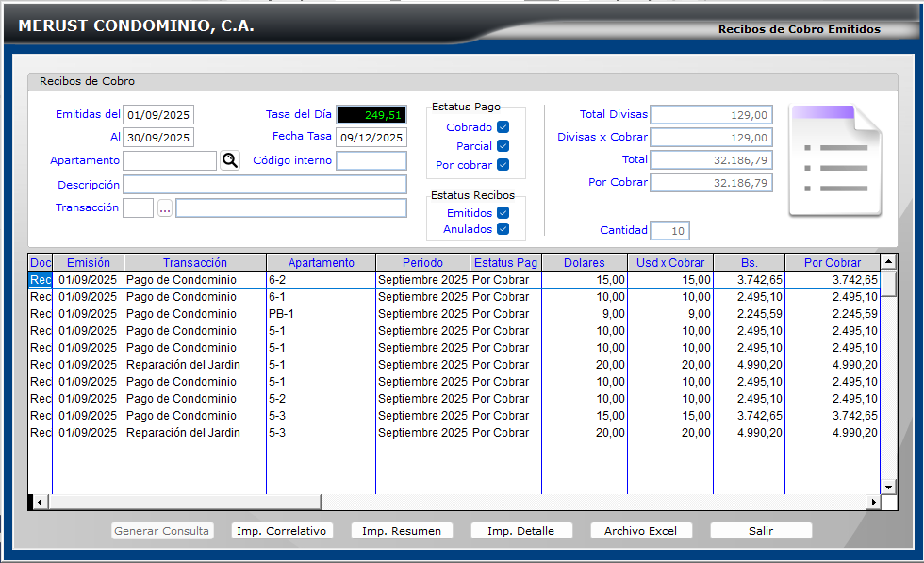This screenshot has width=924, height=563.
Task: Open the Transacción lookup ellipsis button
Action: pyautogui.click(x=165, y=208)
